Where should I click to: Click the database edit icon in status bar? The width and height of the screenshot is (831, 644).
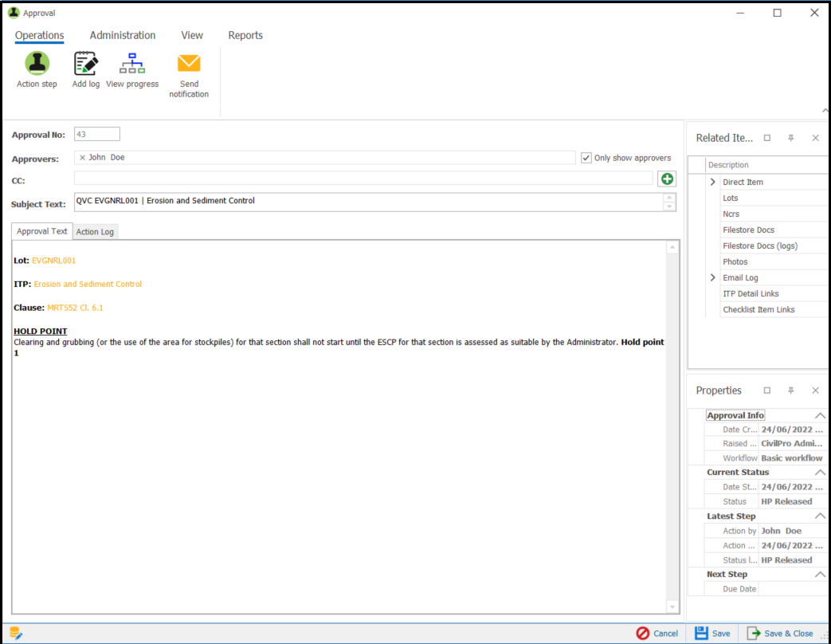(16, 633)
